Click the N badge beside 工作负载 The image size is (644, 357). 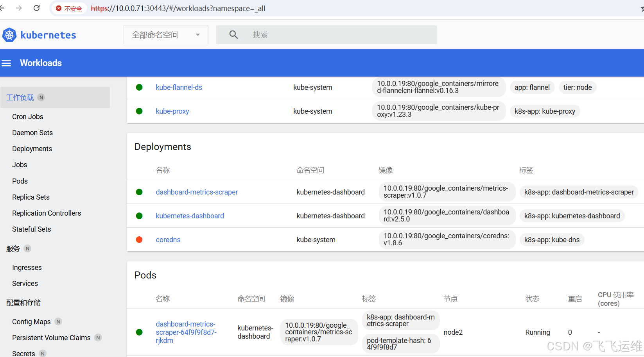click(41, 97)
